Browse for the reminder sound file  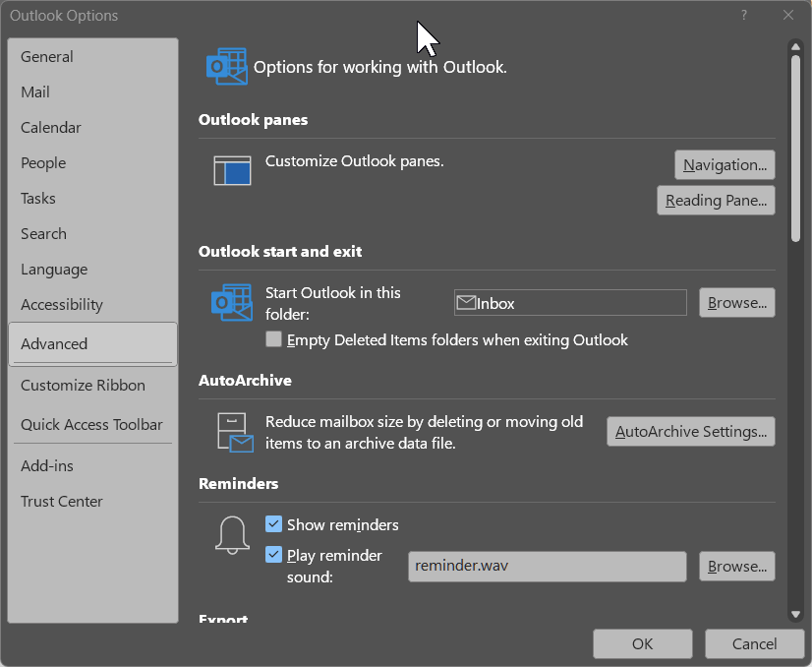coord(737,566)
